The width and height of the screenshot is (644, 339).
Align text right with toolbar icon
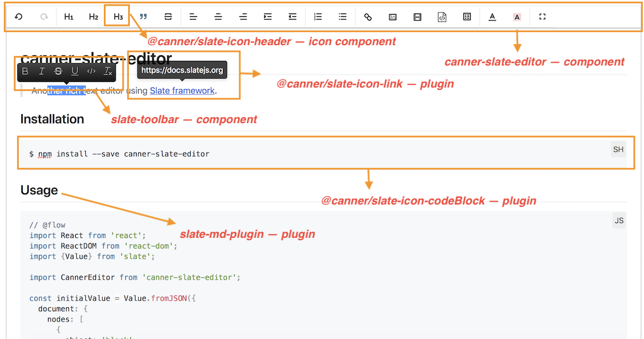point(243,17)
